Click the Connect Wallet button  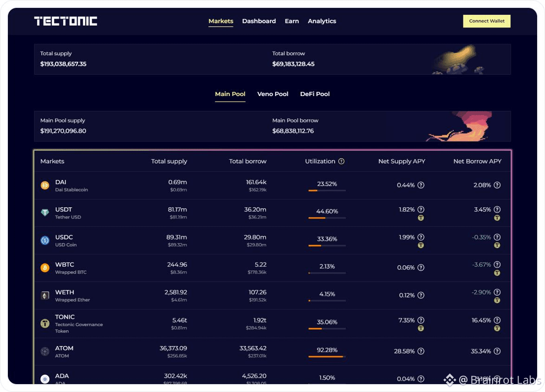(487, 21)
